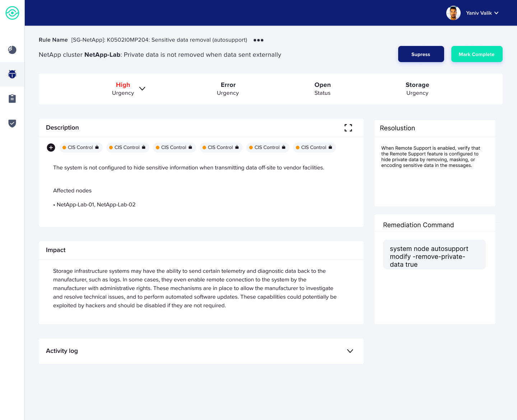
Task: Expand the Activity log section
Action: (x=350, y=351)
